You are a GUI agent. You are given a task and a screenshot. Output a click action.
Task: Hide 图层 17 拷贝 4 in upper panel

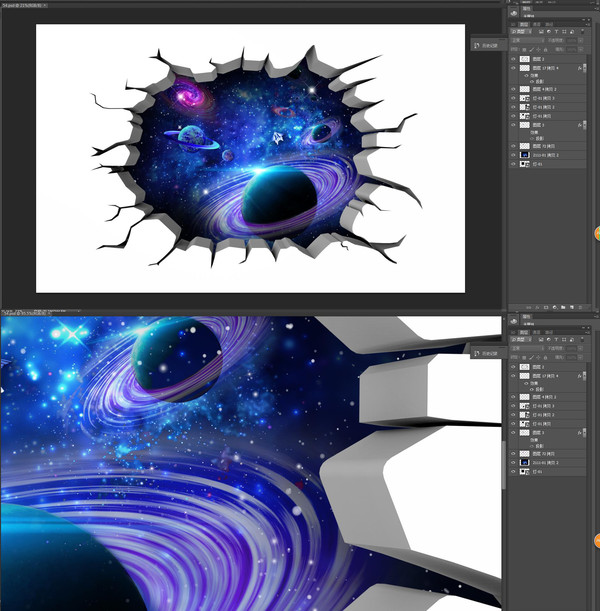[513, 68]
